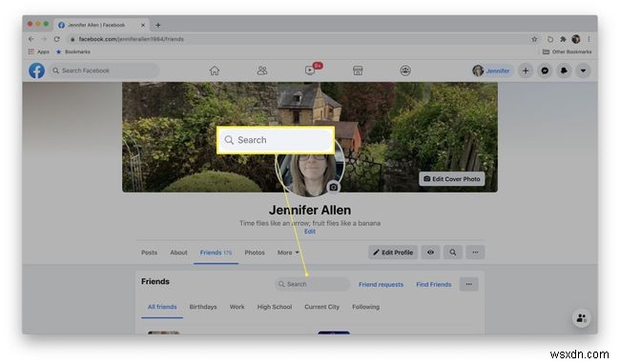Open the Apps shortcut in bookmarks bar
620x364 pixels.
39,51
